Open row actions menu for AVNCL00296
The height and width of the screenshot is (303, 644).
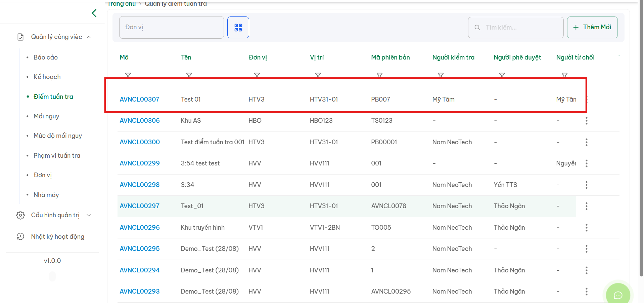(x=586, y=228)
